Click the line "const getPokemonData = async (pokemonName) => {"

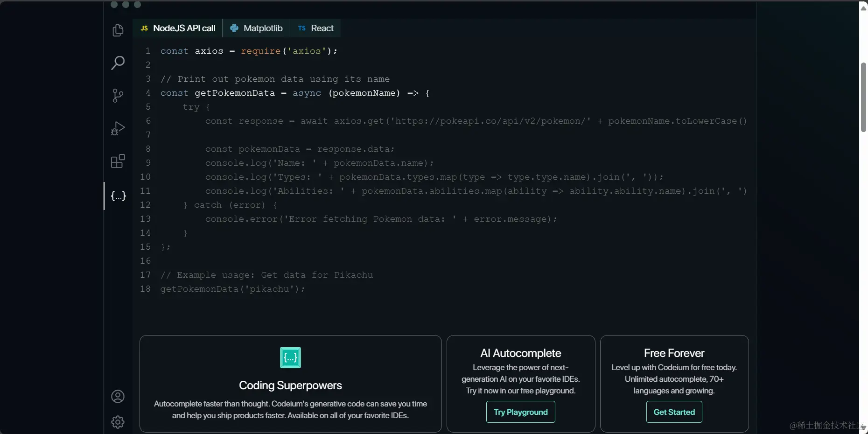point(295,93)
